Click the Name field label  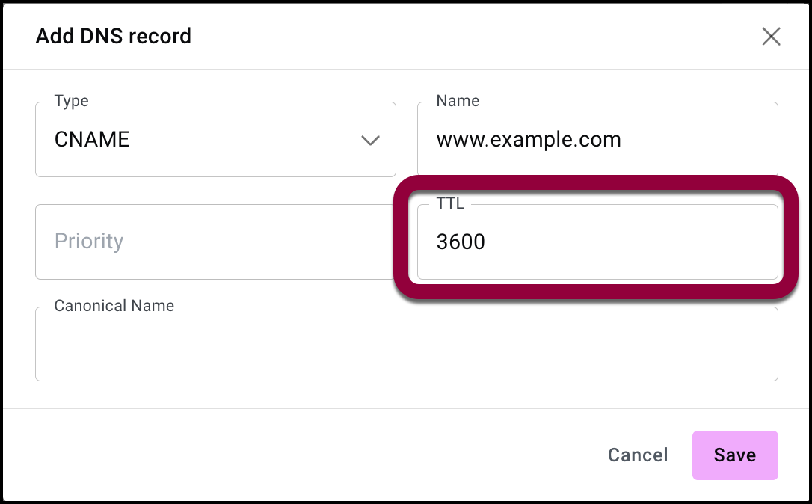coord(458,101)
